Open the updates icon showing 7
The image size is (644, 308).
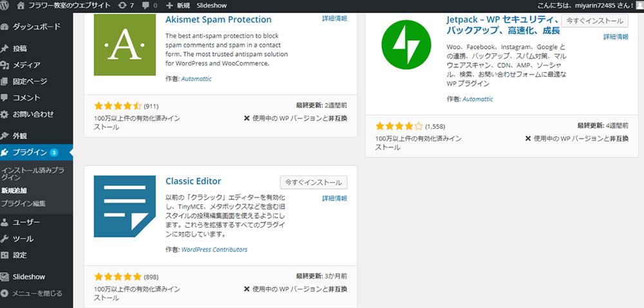[122, 6]
